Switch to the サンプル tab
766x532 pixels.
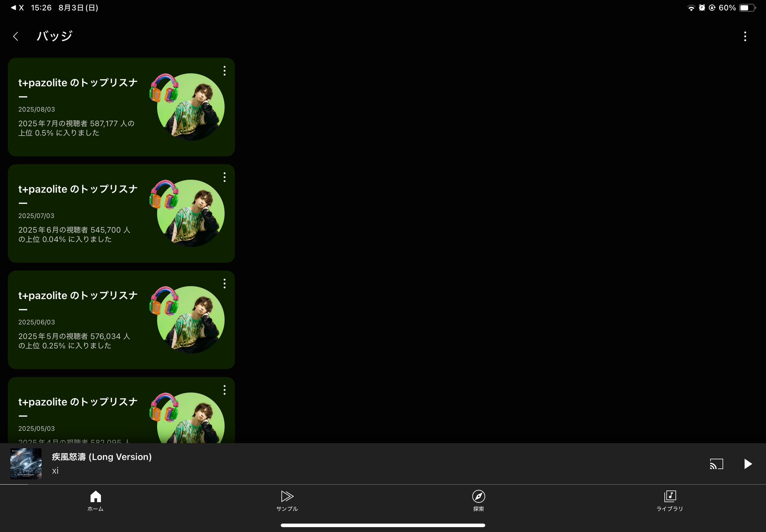(x=287, y=501)
